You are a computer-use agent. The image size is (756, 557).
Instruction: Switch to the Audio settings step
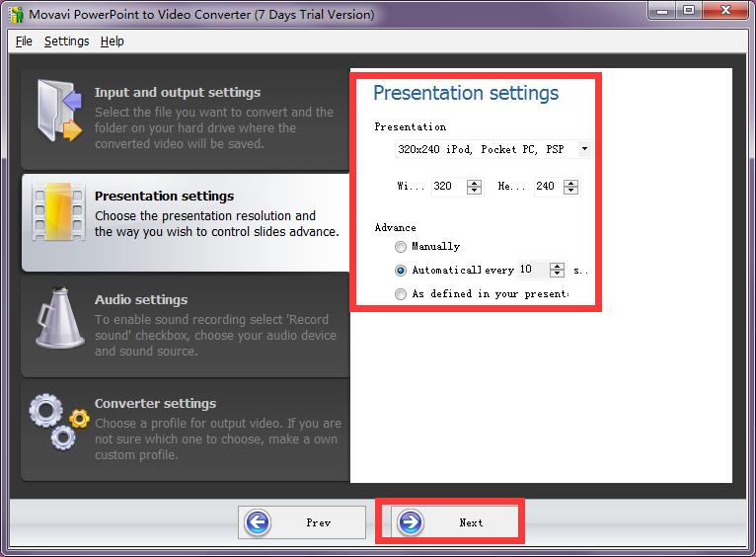click(186, 326)
